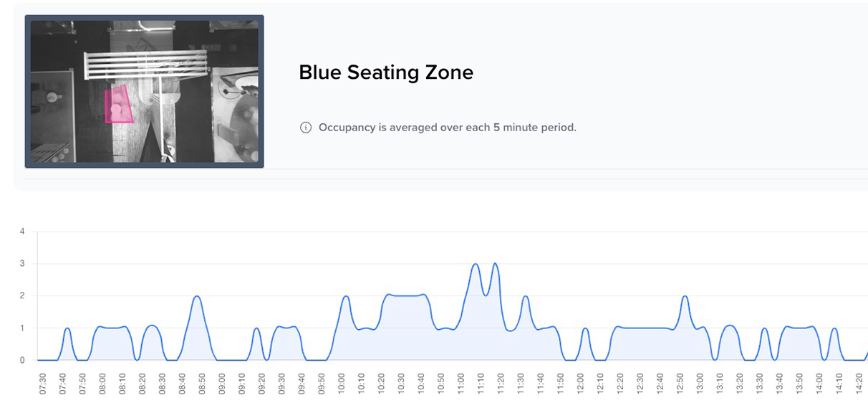Click the occupancy averaging note text
The width and height of the screenshot is (868, 408).
click(447, 128)
